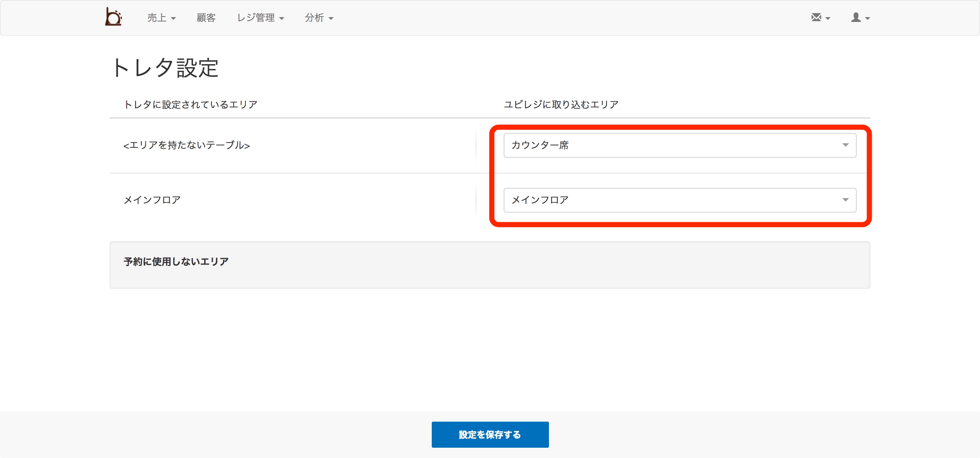The image size is (980, 458).
Task: Open the user account menu
Action: coord(860,17)
